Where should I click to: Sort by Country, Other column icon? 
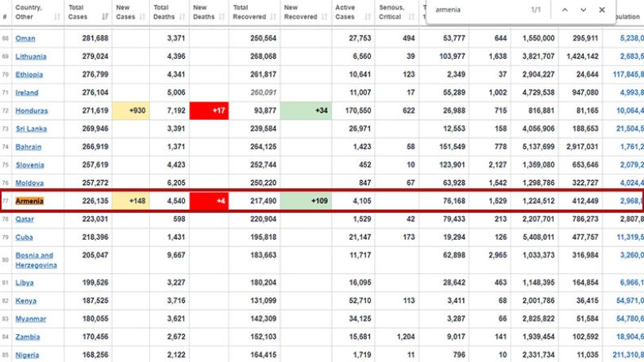coord(57,17)
